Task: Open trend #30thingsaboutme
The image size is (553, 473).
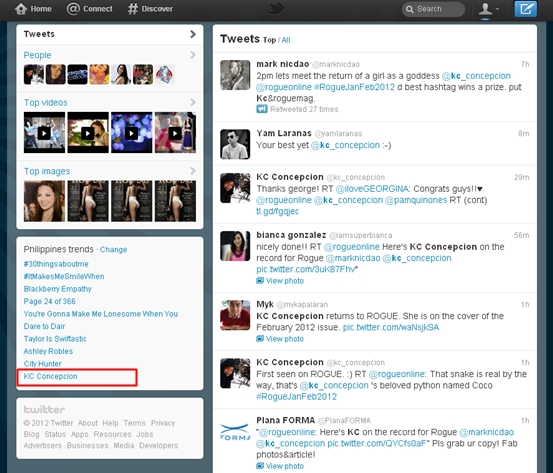Action: 56,264
